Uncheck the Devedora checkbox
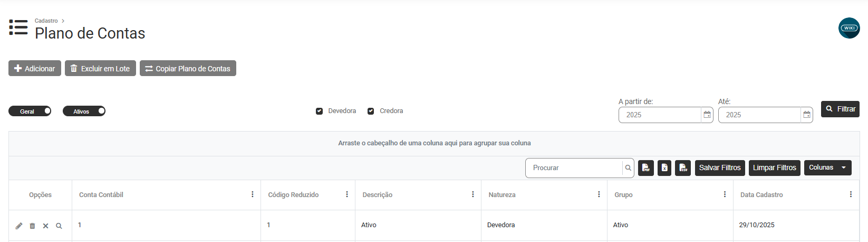This screenshot has width=868, height=242. pos(319,111)
